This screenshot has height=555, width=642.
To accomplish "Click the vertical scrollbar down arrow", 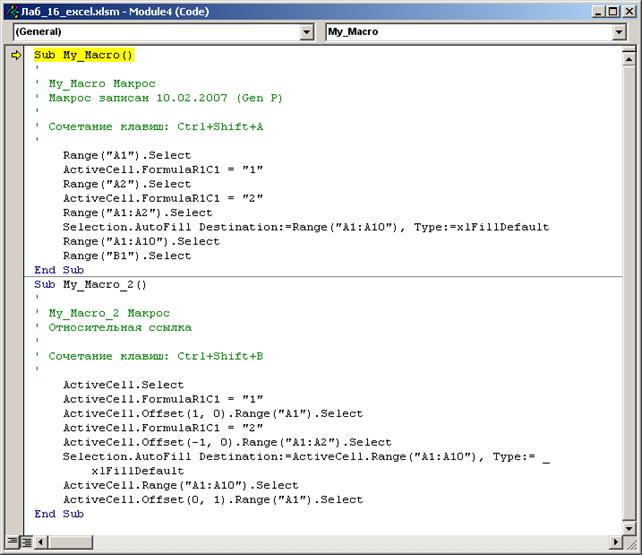I will 629,528.
